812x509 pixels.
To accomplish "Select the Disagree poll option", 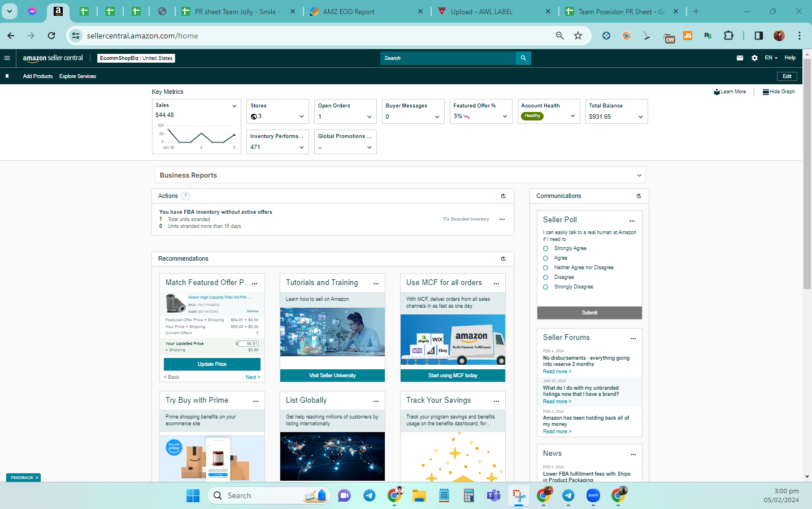I will point(545,278).
